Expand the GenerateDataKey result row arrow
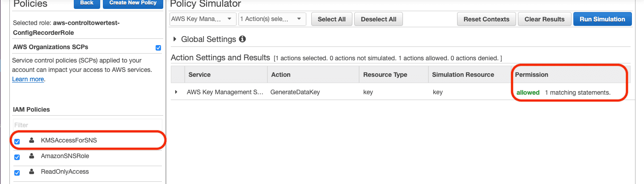Screen dimensions: 644x184 176,92
